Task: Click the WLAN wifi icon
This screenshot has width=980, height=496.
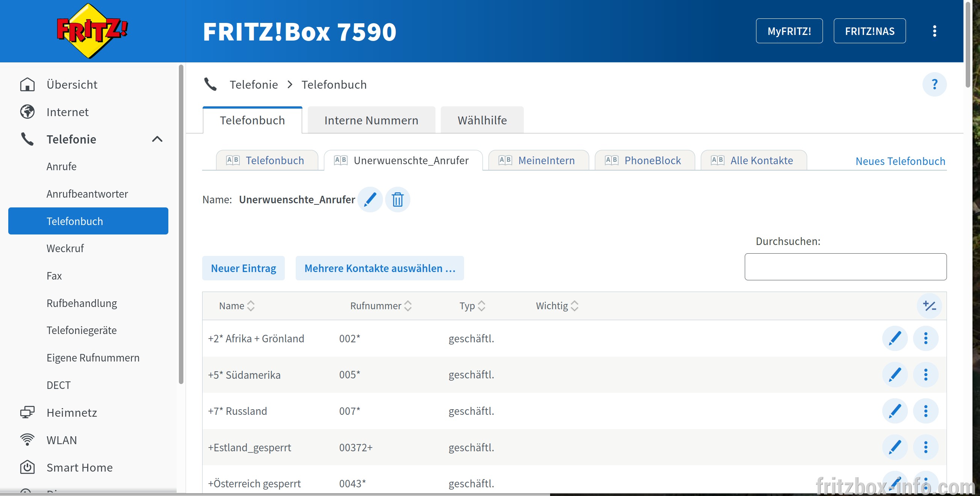Action: [27, 440]
